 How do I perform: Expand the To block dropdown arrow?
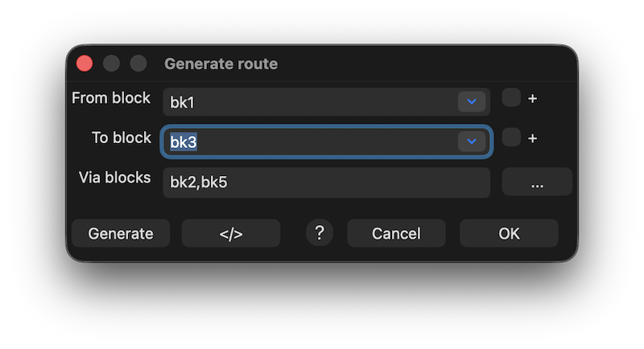tap(472, 142)
